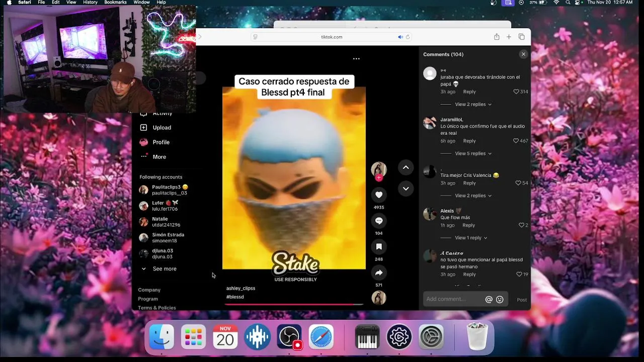This screenshot has width=644, height=362.
Task: Like the 'juraba que devoraba' comment
Action: (x=516, y=92)
